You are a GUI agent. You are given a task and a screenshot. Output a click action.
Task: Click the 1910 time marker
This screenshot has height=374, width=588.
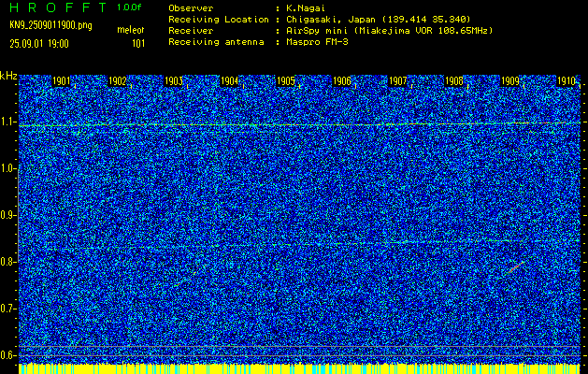pyautogui.click(x=566, y=81)
